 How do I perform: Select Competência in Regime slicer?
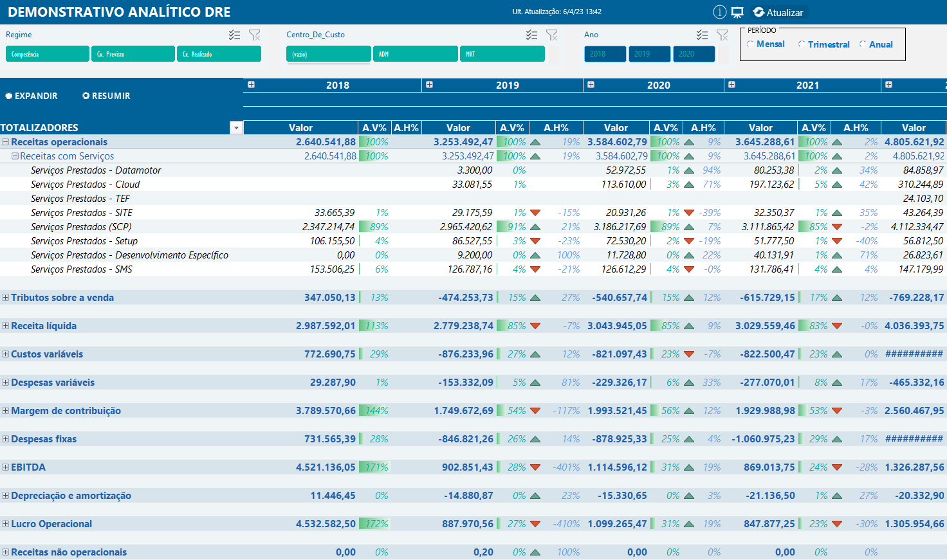[48, 54]
